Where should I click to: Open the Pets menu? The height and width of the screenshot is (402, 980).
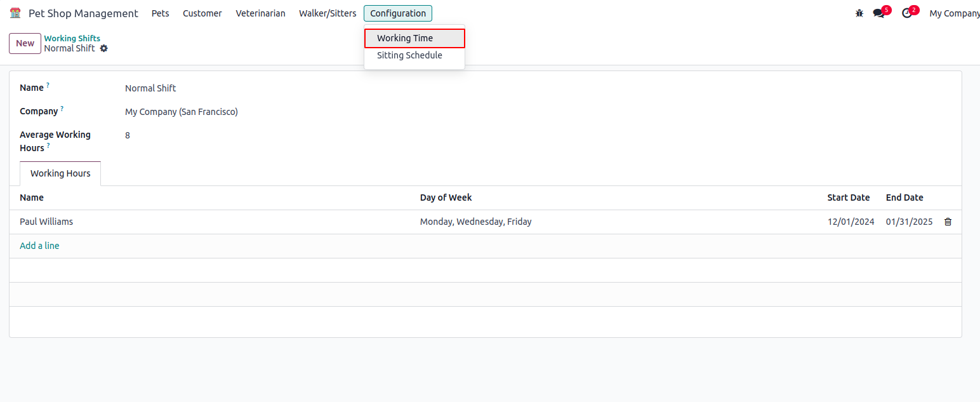coord(161,13)
